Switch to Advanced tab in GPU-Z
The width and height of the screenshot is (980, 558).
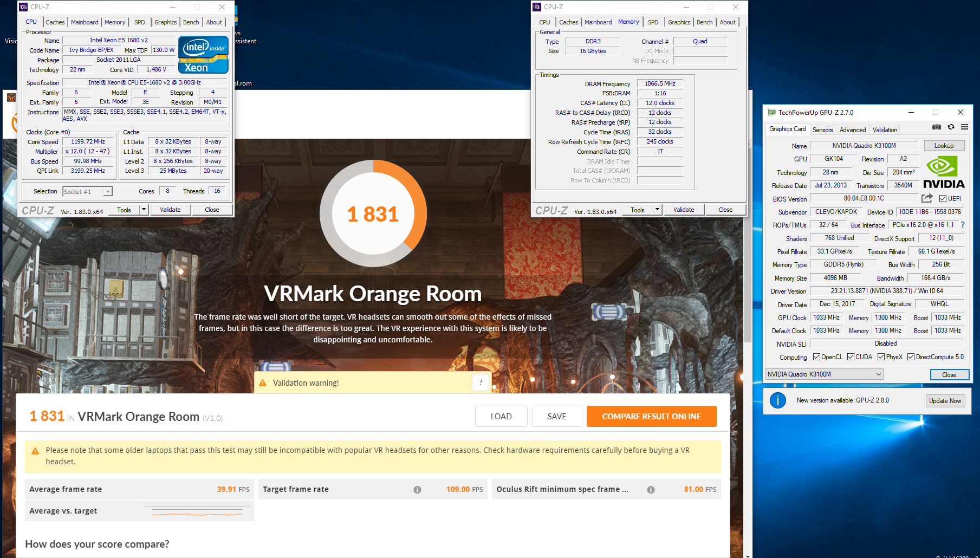point(853,130)
